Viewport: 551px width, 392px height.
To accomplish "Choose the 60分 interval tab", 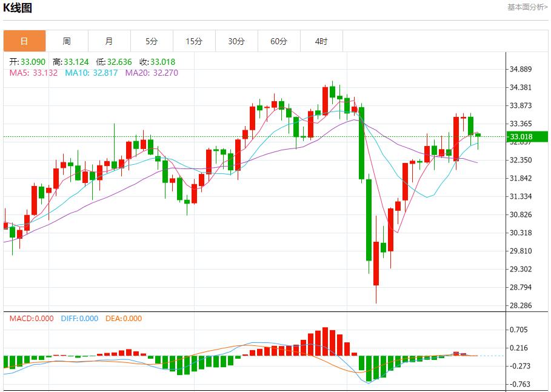I will point(279,41).
